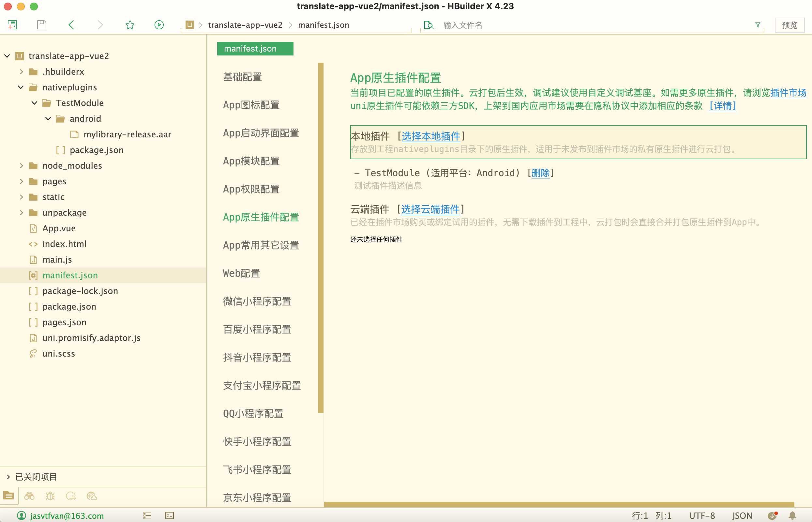Open package.json inside TestModule folder
812x522 pixels.
[x=97, y=150]
